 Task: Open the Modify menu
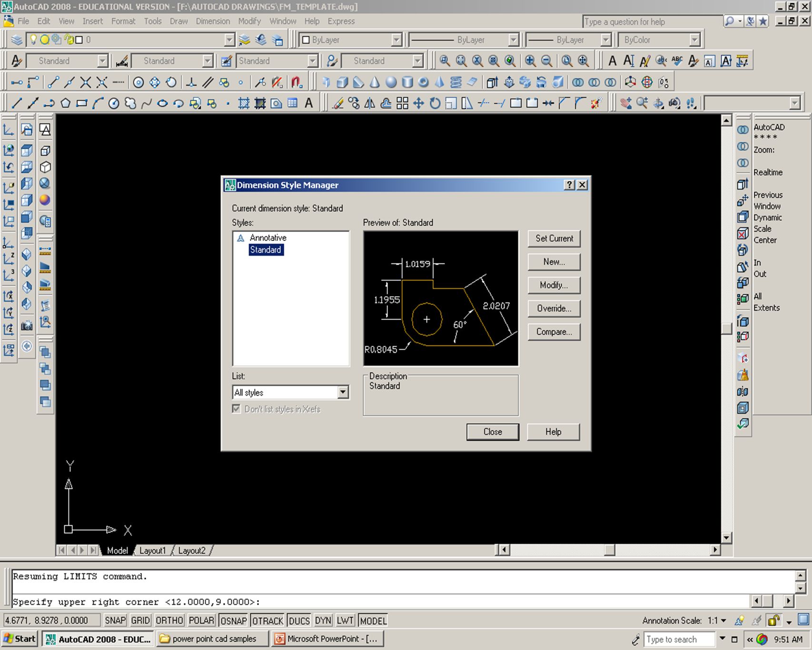tap(249, 21)
